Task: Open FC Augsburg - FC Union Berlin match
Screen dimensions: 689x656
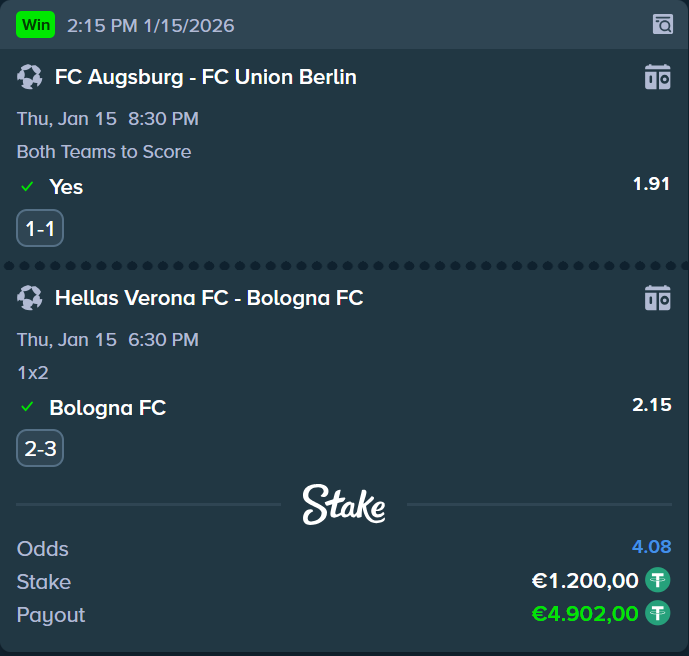Action: pyautogui.click(x=205, y=77)
